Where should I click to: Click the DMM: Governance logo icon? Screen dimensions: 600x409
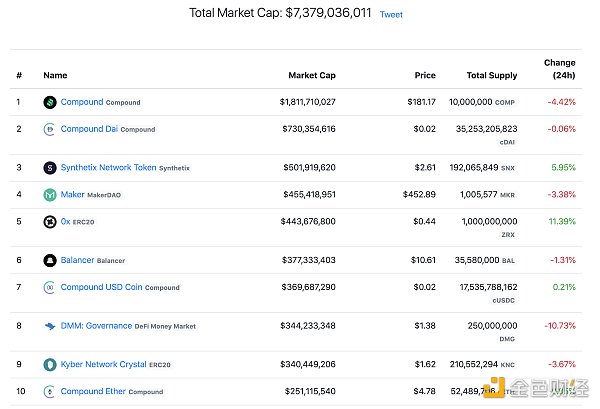coord(50,326)
